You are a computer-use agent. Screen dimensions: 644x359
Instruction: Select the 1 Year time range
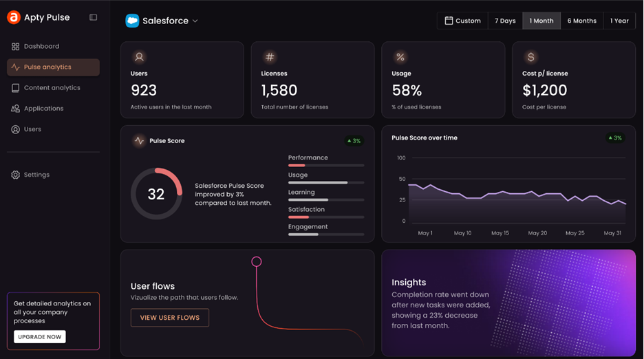[619, 21]
